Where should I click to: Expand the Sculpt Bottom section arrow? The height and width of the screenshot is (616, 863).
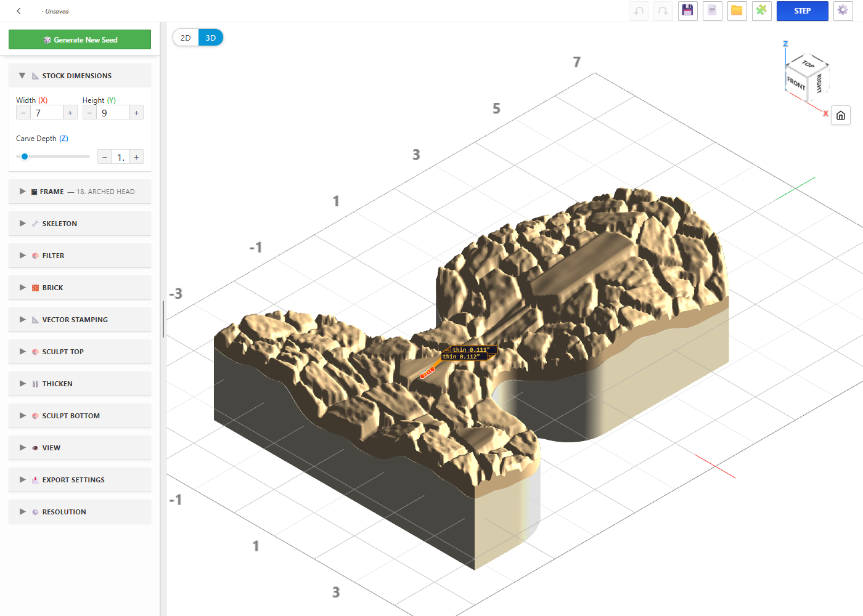pyautogui.click(x=22, y=416)
